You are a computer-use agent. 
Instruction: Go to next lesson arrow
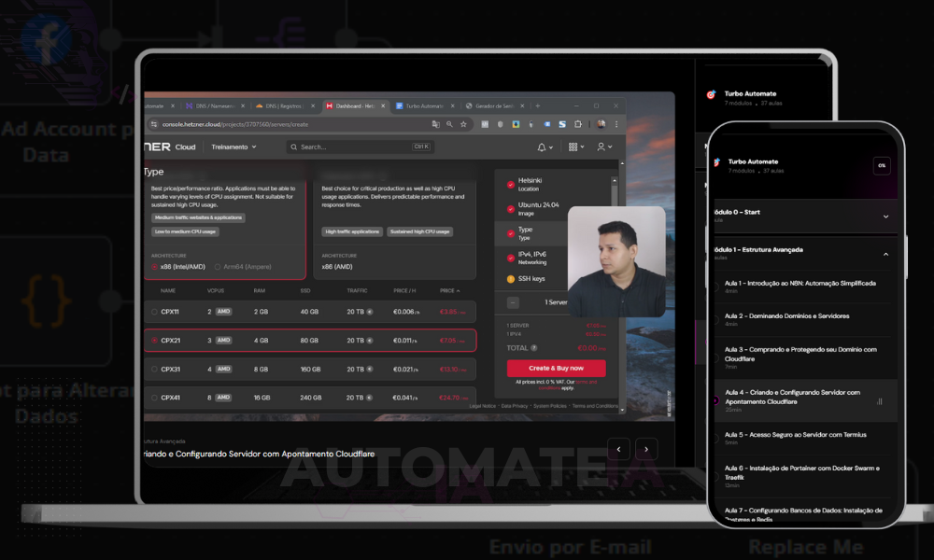[645, 449]
